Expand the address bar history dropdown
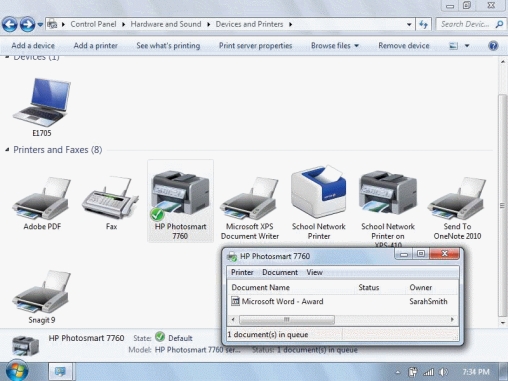This screenshot has width=508, height=381. (x=409, y=24)
